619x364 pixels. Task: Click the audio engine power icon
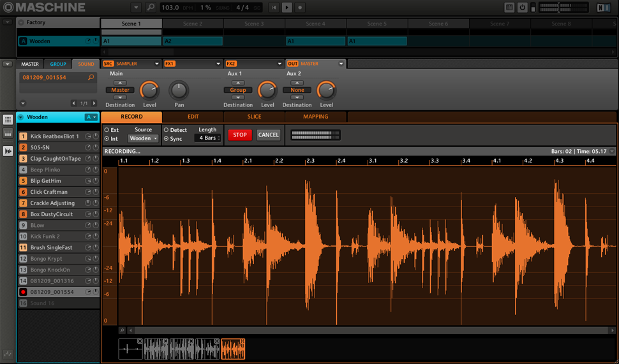pos(523,7)
